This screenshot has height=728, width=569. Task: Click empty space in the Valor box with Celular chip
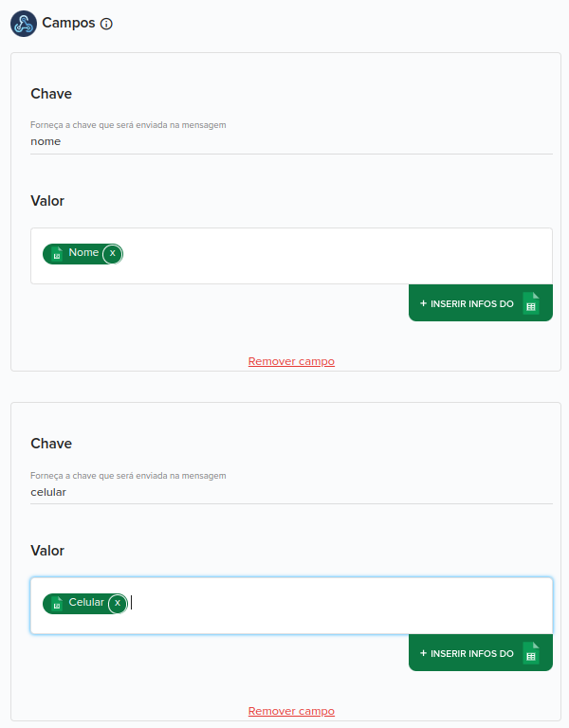(340, 606)
